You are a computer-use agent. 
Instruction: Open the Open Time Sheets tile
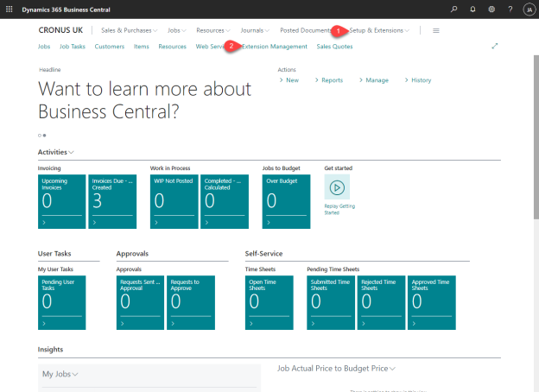pyautogui.click(x=269, y=302)
